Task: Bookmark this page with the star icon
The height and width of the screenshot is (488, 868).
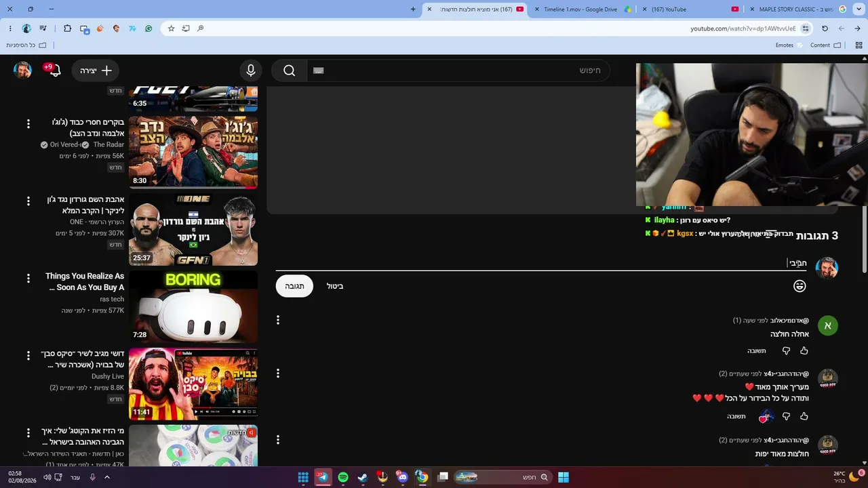Action: point(172,28)
